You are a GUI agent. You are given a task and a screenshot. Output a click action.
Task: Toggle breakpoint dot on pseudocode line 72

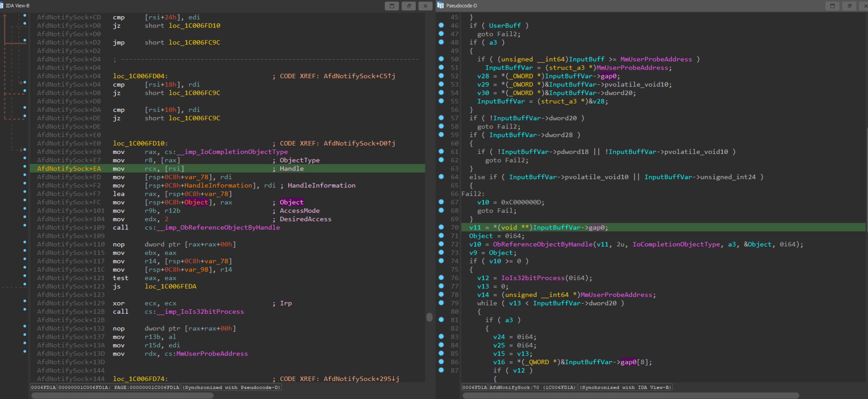point(441,244)
